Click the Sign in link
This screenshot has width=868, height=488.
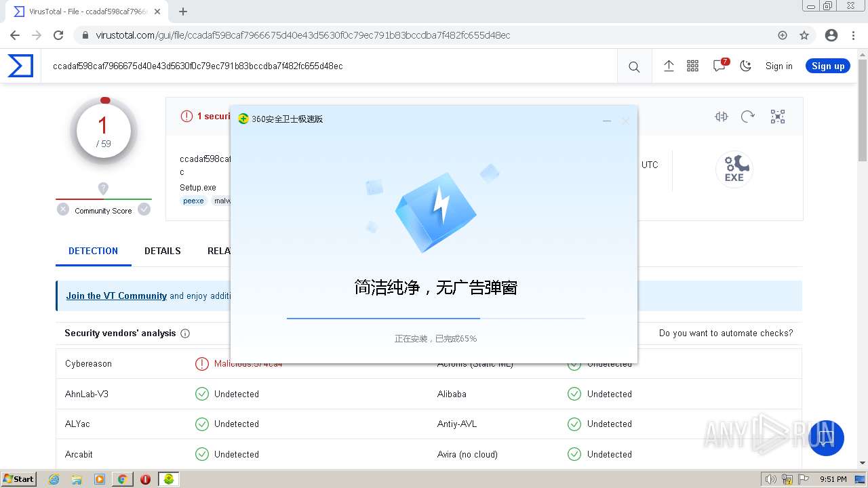778,66
